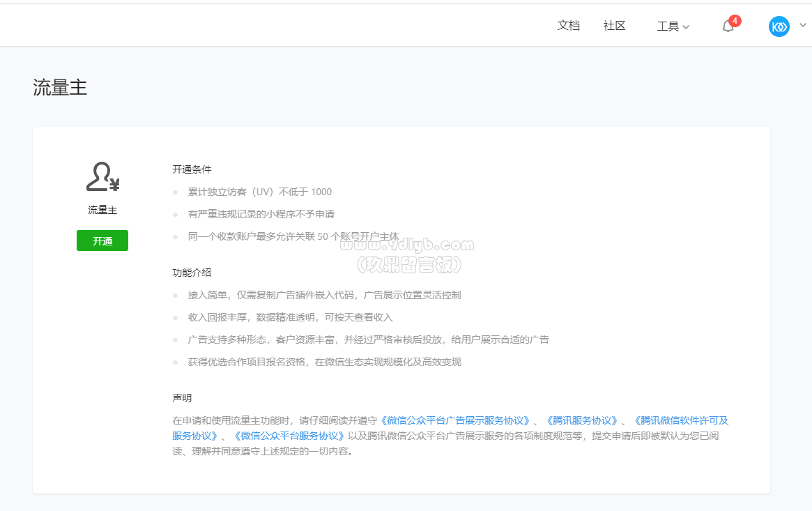Click the green 开通 button
812x511 pixels.
tap(102, 241)
